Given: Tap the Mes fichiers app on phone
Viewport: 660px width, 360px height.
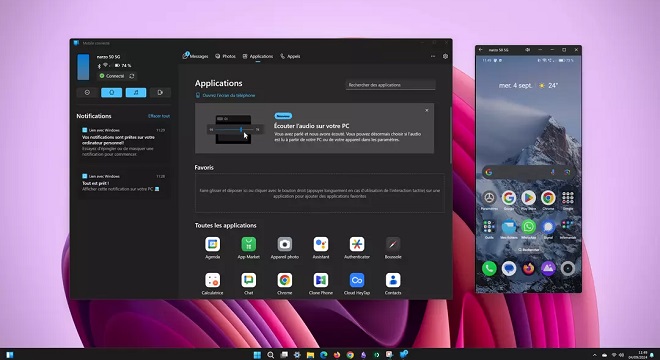Looking at the screenshot, I should click(x=508, y=227).
